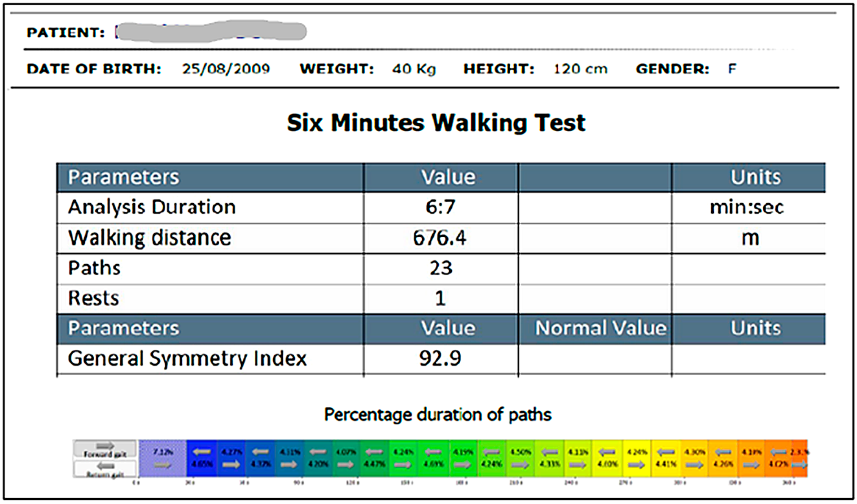The image size is (857, 504).
Task: Click the return arrow above 4.41%
Action: [665, 452]
